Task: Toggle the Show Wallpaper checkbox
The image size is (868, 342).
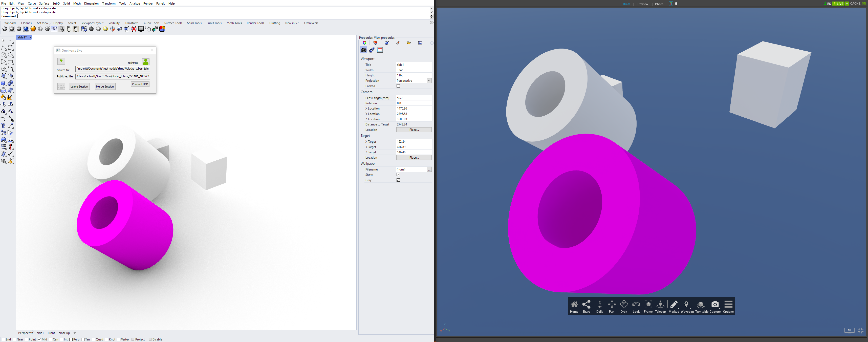Action: [x=398, y=174]
